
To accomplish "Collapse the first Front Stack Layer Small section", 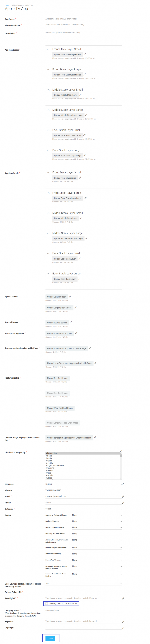I will pyautogui.click(x=48, y=49).
